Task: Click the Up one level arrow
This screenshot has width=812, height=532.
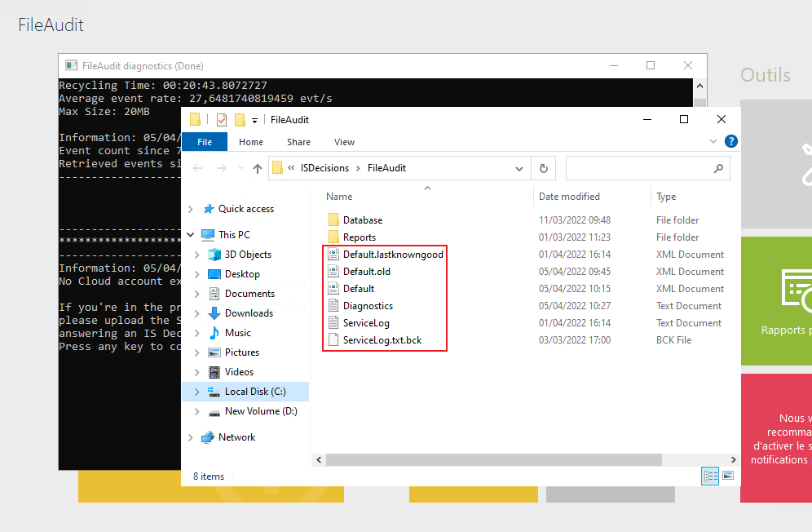Action: [x=258, y=169]
